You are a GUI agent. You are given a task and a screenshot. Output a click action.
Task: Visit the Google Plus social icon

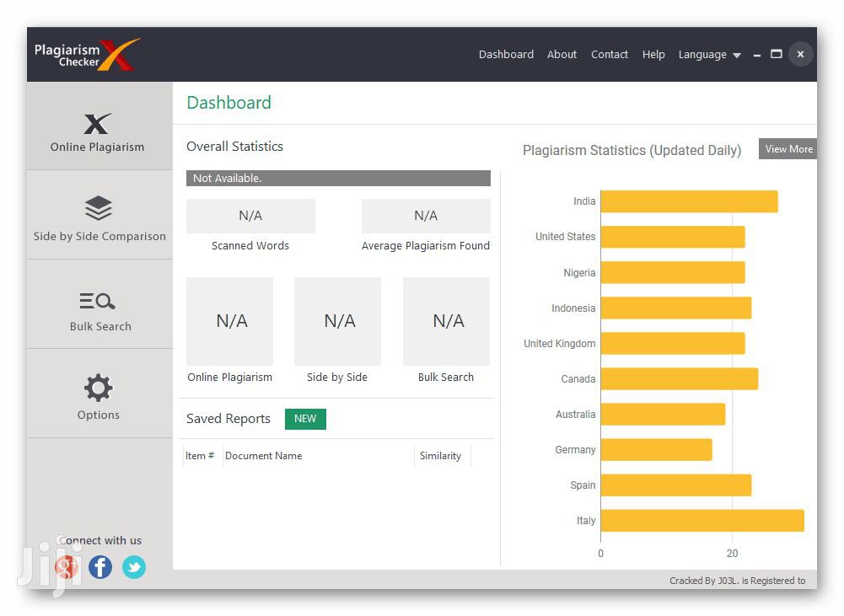click(67, 567)
